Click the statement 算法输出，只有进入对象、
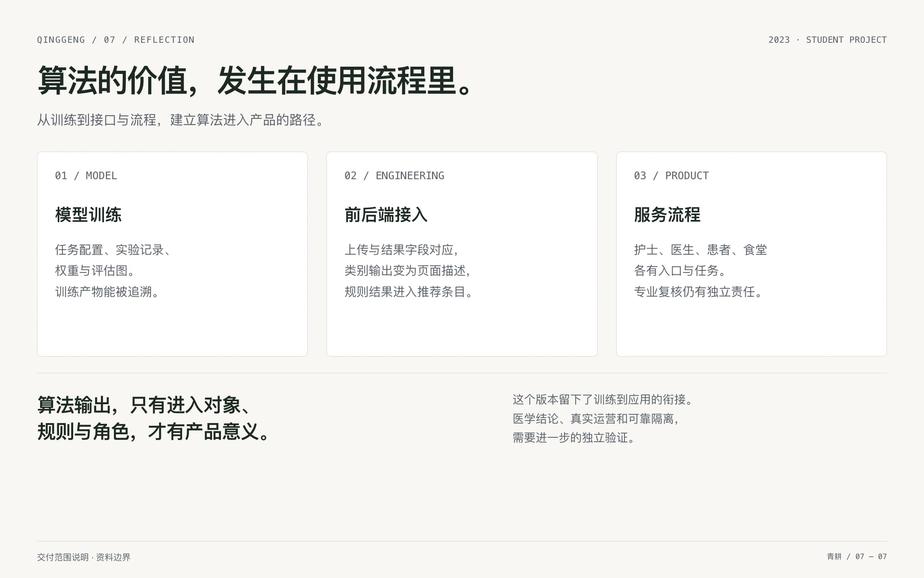The height and width of the screenshot is (578, 924). [x=144, y=405]
